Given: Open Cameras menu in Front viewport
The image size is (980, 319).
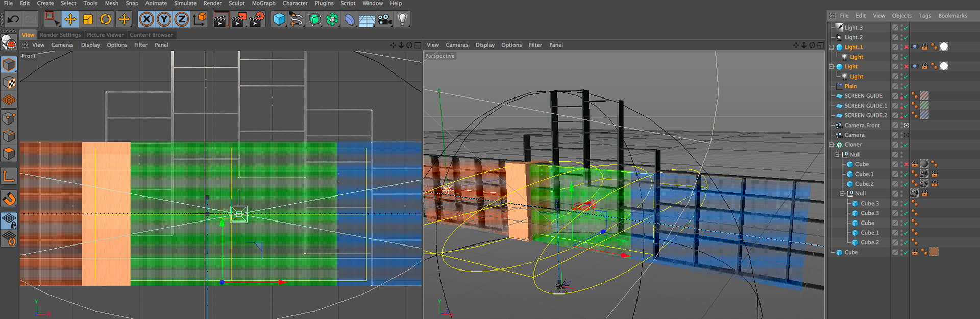Looking at the screenshot, I should [x=62, y=45].
